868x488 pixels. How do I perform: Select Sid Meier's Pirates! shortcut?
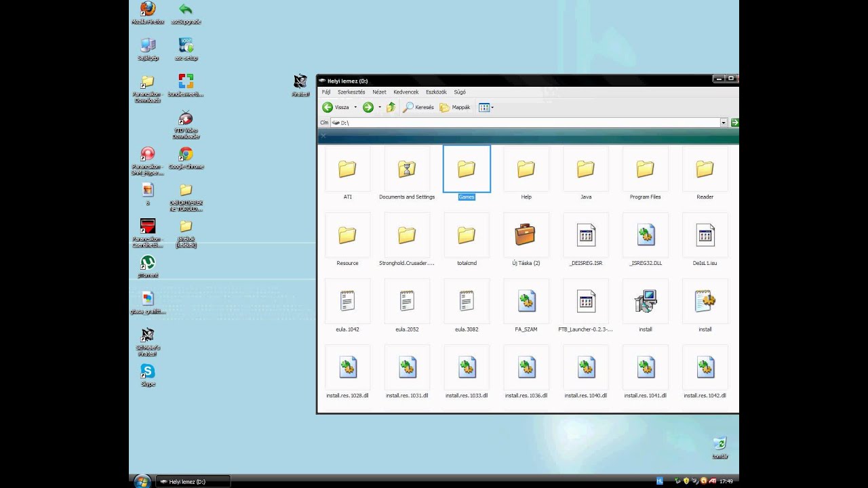[148, 342]
